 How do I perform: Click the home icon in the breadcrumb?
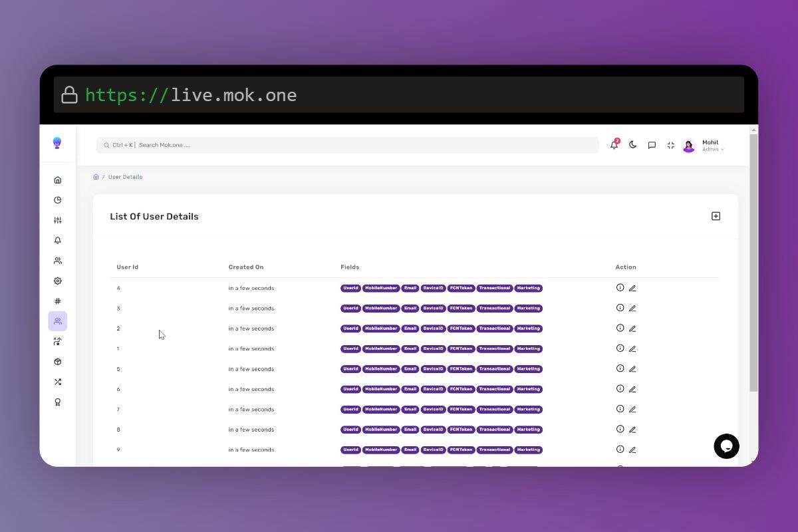(96, 177)
